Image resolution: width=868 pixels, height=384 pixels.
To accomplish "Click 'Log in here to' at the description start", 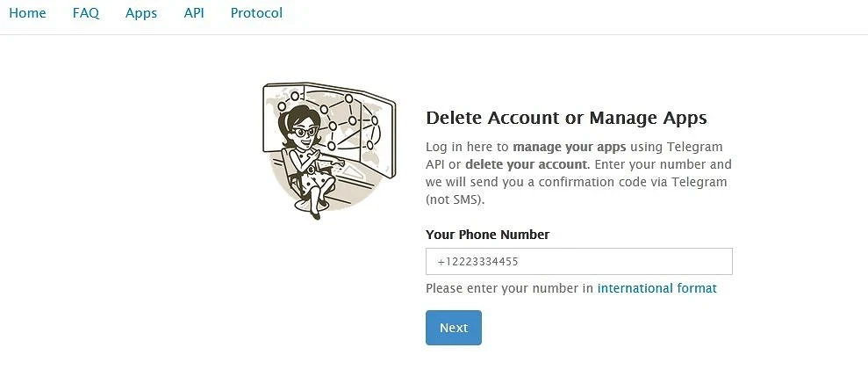I will coord(467,147).
